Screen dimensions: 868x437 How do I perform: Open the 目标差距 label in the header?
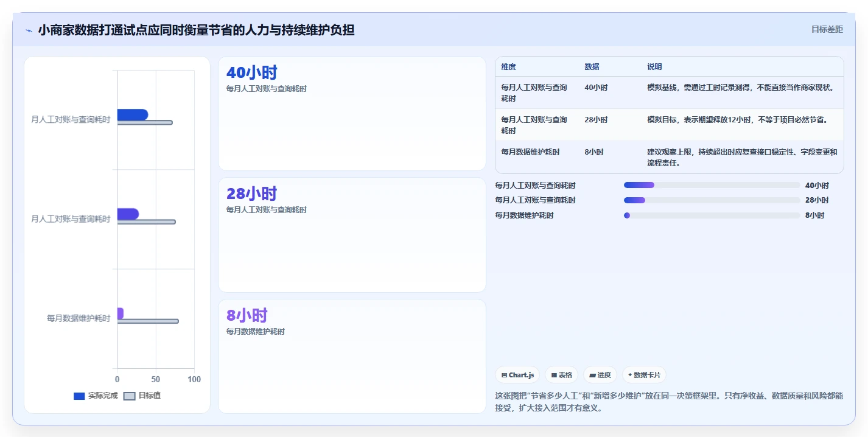(x=827, y=29)
